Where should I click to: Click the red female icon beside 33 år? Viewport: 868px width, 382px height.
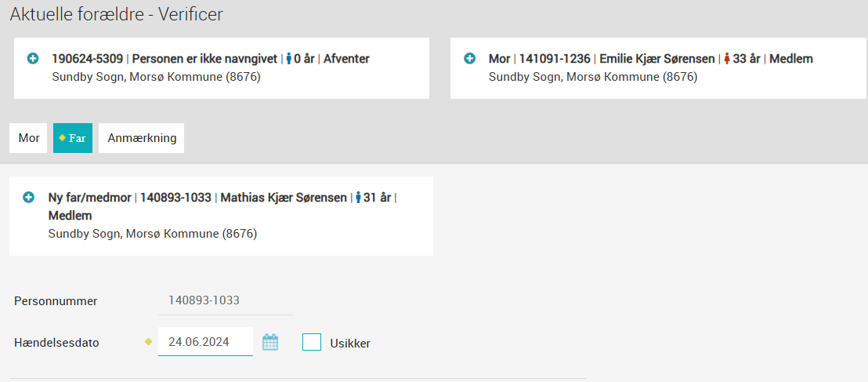tap(727, 59)
